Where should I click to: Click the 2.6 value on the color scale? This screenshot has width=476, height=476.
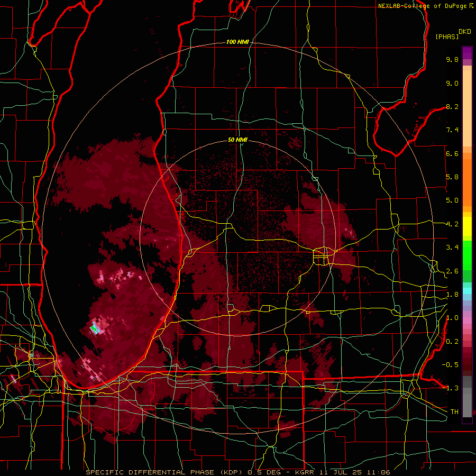coord(452,271)
